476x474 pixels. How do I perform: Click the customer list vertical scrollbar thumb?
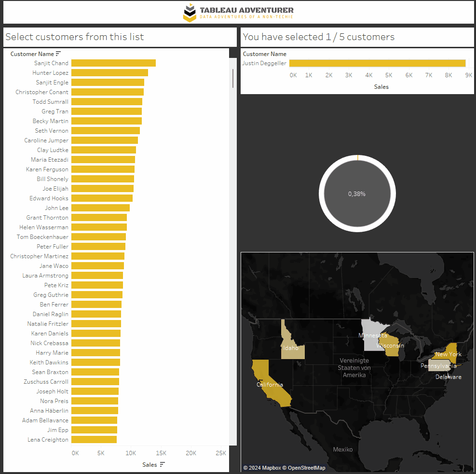click(233, 78)
